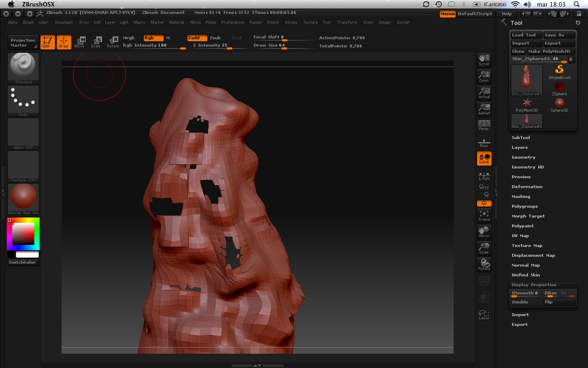Toggle Perspective view
Screen dimensions: 588x368
click(x=484, y=125)
